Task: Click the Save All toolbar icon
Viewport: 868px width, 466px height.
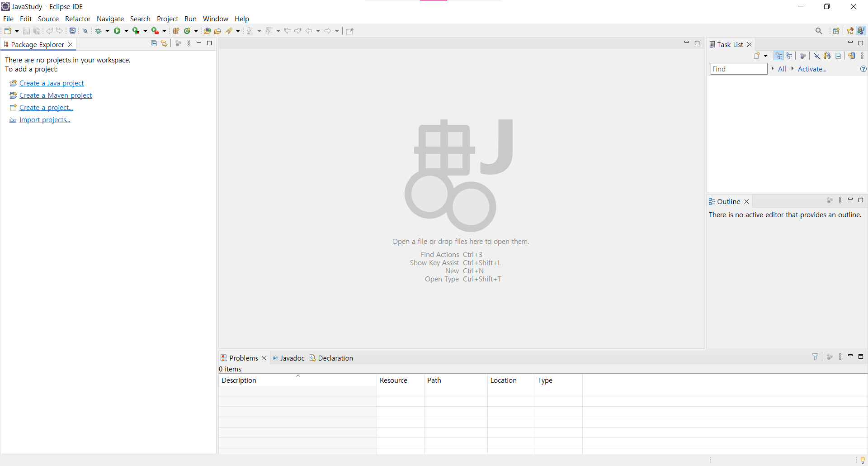Action: (37, 31)
